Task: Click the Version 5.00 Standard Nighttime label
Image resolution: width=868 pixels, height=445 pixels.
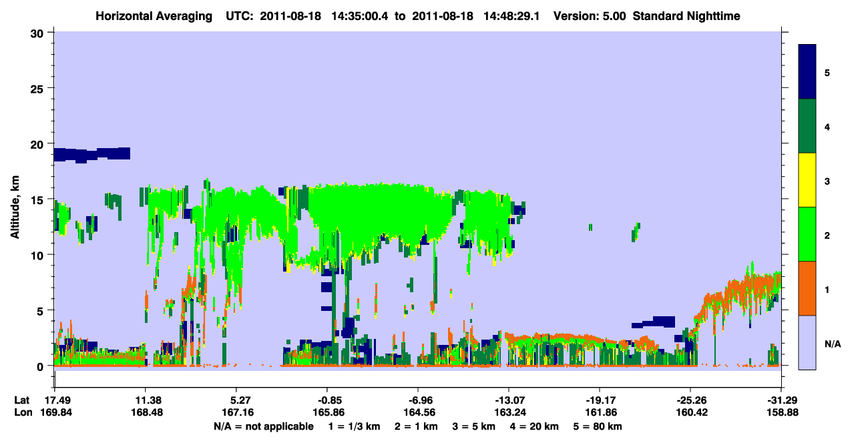Action: (x=647, y=15)
